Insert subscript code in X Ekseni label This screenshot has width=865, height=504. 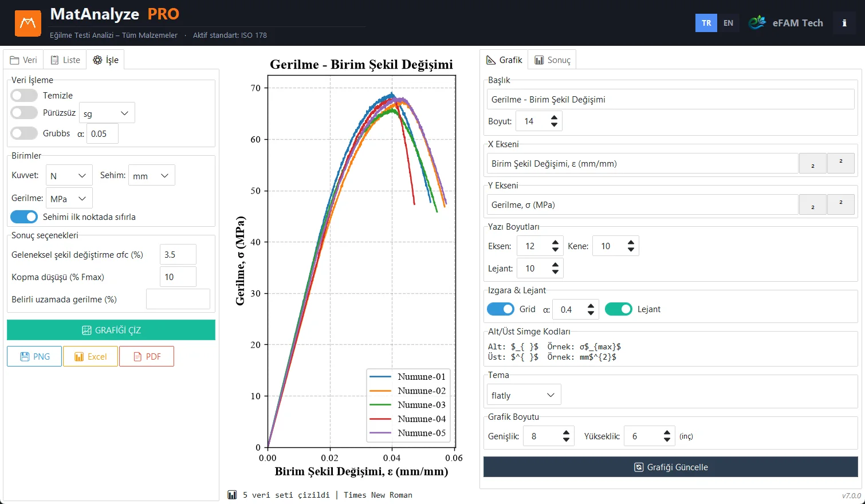tap(812, 163)
